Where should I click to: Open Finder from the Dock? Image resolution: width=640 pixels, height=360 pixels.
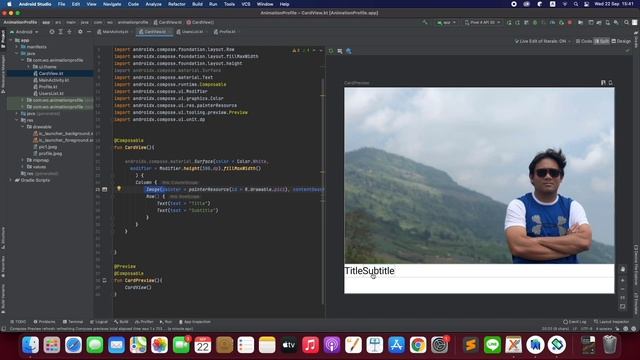click(30, 345)
